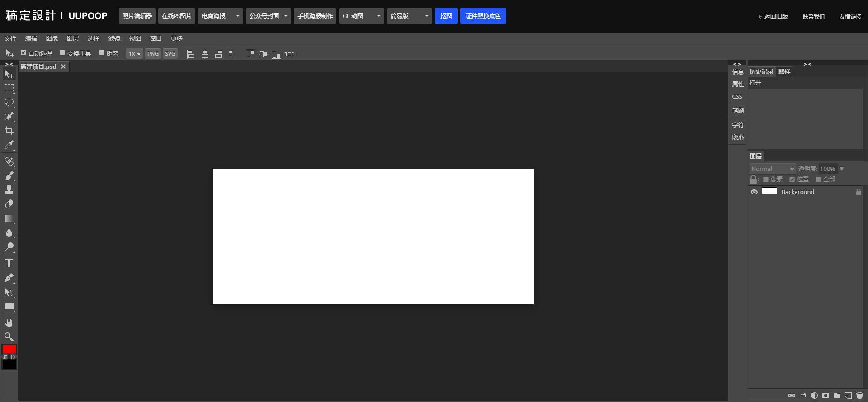The height and width of the screenshot is (402, 868).
Task: Open the Normal blend mode dropdown
Action: point(772,169)
